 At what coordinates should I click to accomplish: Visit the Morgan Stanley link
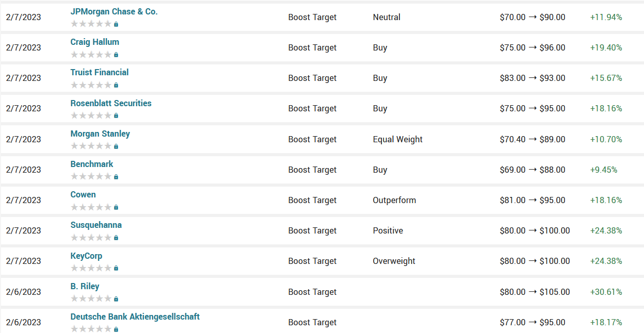point(100,134)
